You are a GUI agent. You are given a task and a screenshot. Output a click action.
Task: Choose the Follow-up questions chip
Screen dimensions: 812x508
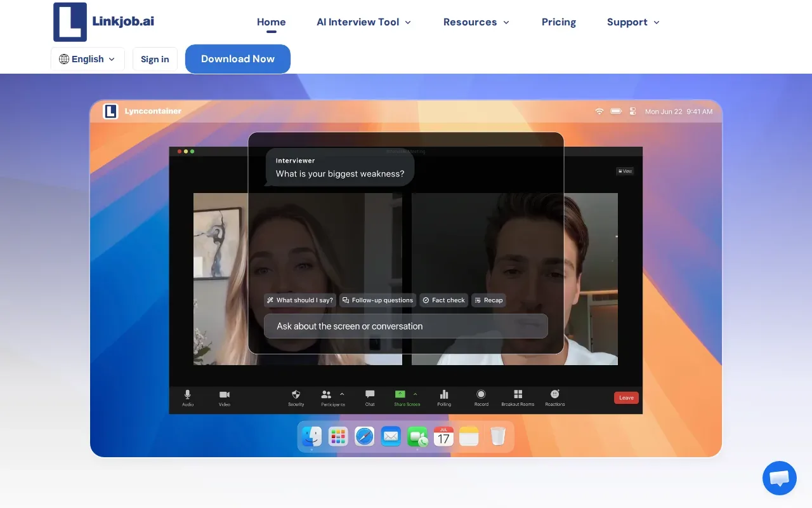click(377, 300)
